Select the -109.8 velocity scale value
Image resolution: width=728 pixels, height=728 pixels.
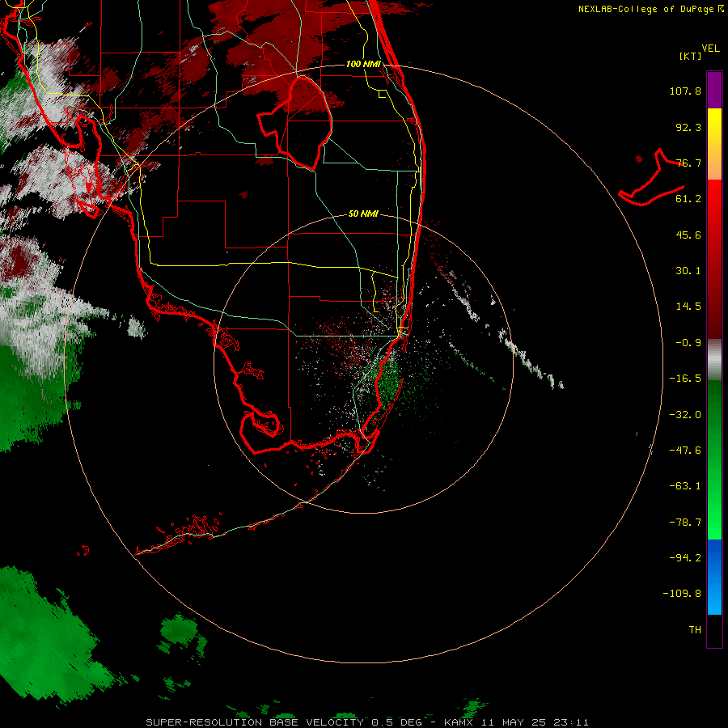(x=683, y=594)
